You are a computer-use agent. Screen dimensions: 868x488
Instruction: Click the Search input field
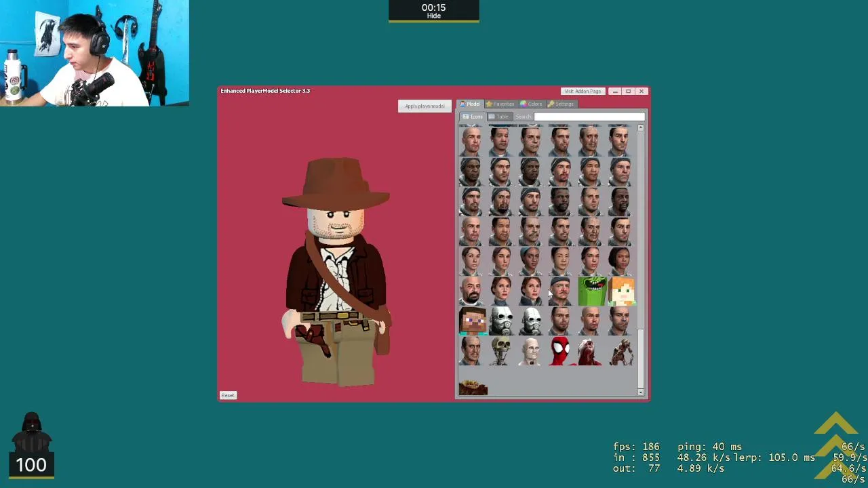(589, 117)
